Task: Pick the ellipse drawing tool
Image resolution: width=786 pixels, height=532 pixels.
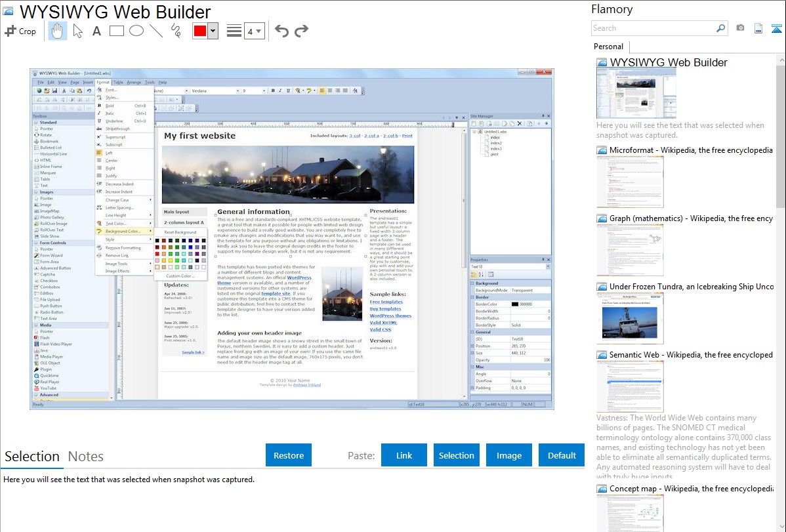Action: (136, 31)
